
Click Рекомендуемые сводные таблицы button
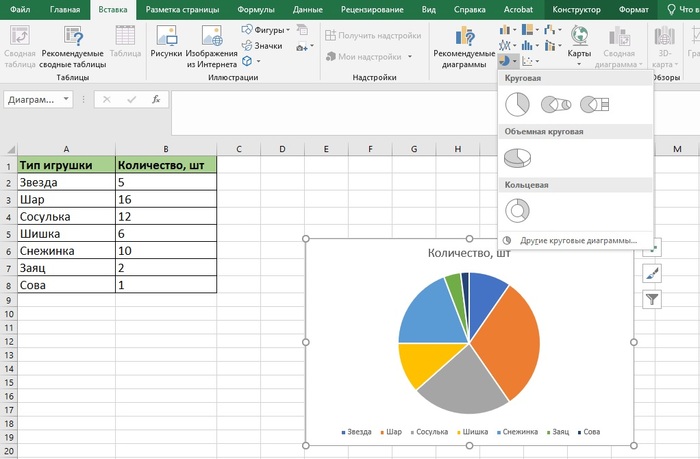tap(71, 45)
